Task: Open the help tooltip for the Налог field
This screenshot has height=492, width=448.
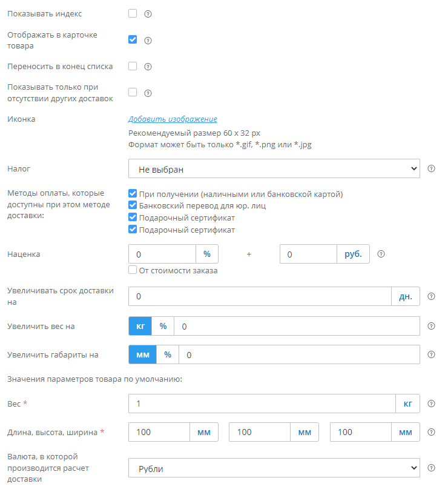Action: 432,169
